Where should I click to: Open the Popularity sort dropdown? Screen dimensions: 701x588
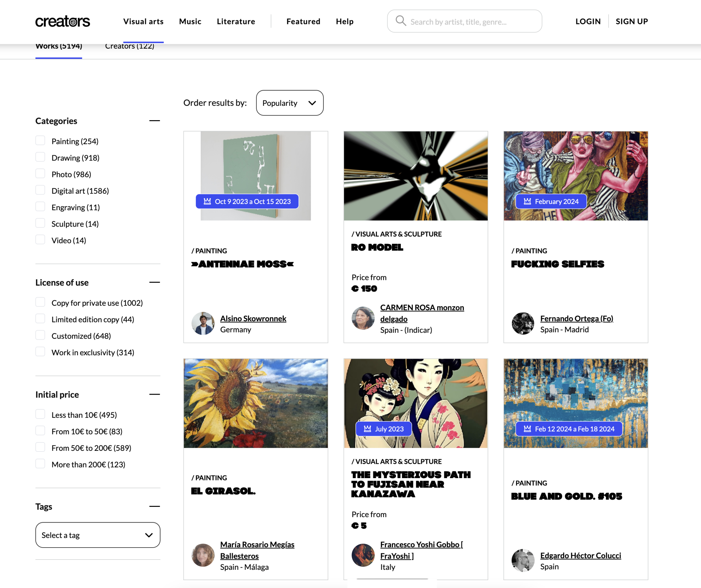pos(289,103)
